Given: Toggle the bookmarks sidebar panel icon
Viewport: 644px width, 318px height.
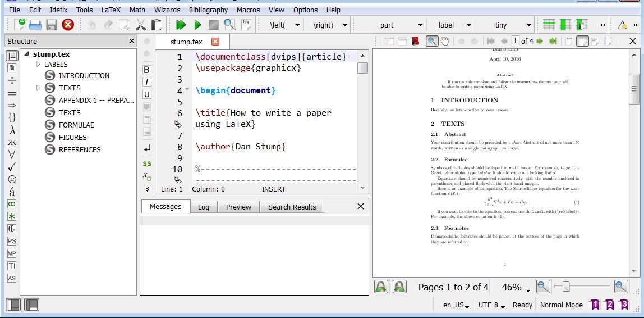Looking at the screenshot, I should (12, 69).
